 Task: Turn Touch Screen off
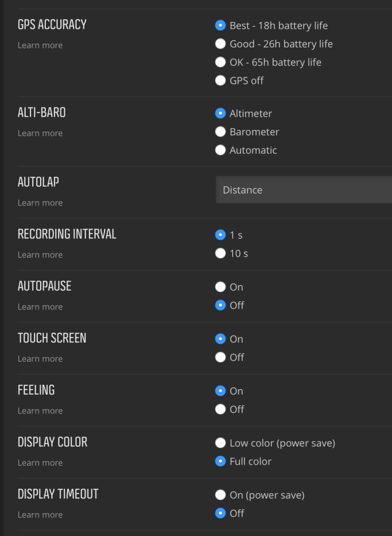220,357
